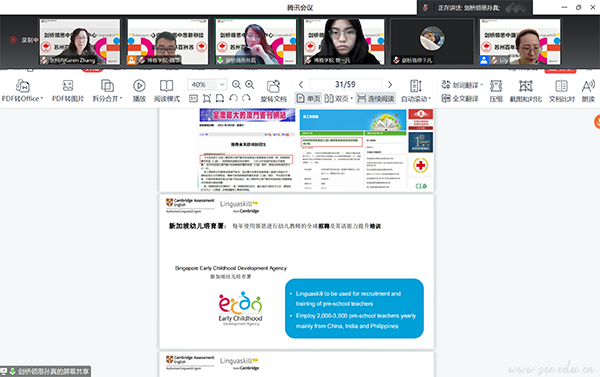Screen dimensions: 600x377
Task: Go to the previous page arrow
Action: (x=301, y=85)
